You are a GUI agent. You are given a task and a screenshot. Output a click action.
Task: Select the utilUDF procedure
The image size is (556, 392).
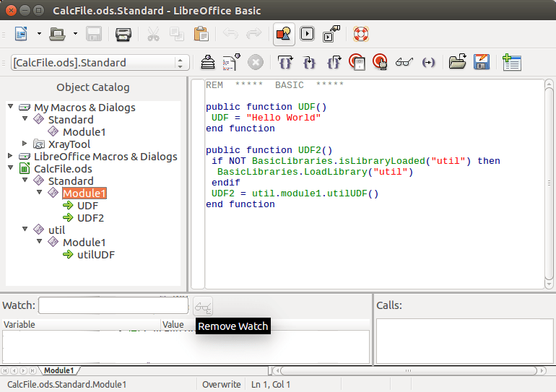pos(96,255)
